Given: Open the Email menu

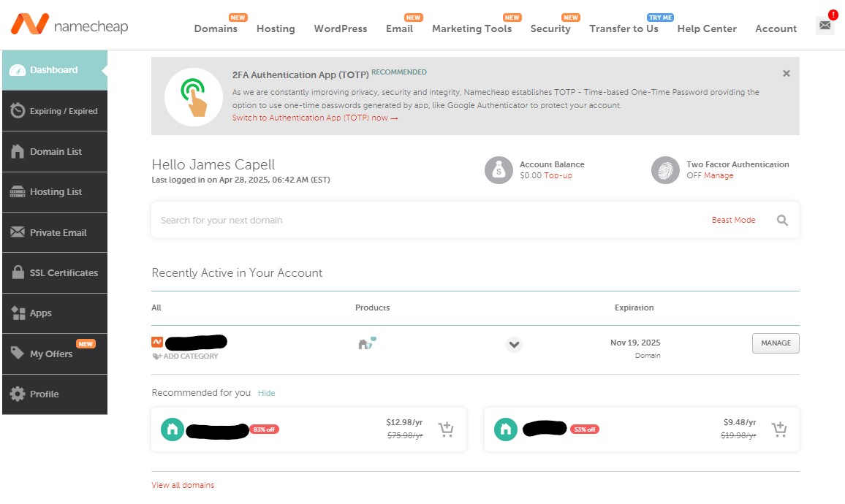Looking at the screenshot, I should pos(399,28).
